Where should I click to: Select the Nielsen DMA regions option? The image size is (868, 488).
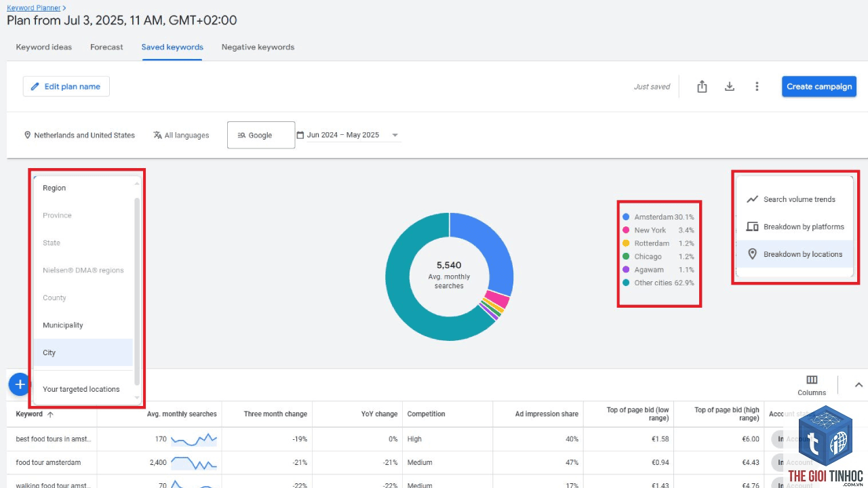(83, 270)
